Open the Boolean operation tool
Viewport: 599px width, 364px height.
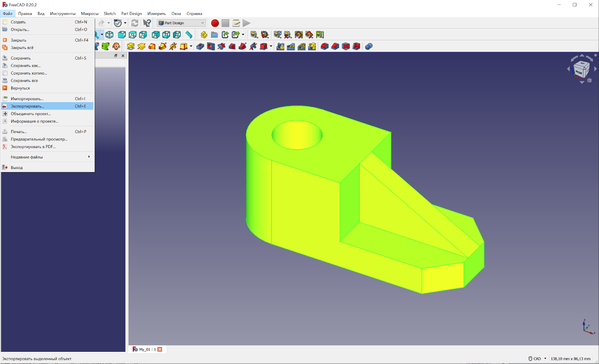(x=369, y=46)
